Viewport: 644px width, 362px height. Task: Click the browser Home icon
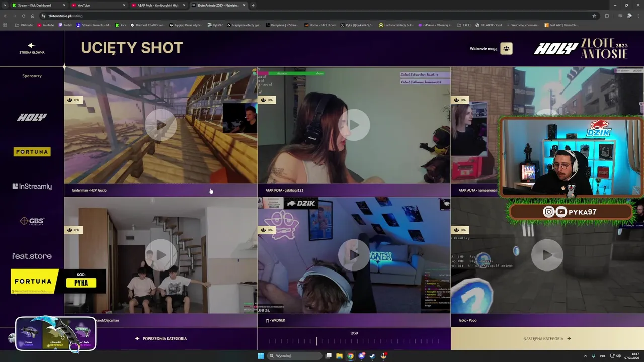[32, 16]
